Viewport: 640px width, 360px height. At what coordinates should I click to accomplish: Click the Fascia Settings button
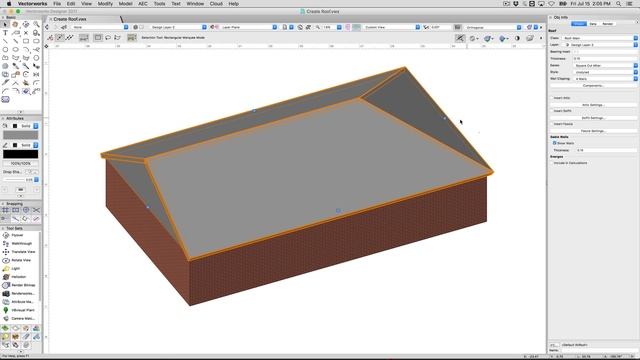(593, 131)
